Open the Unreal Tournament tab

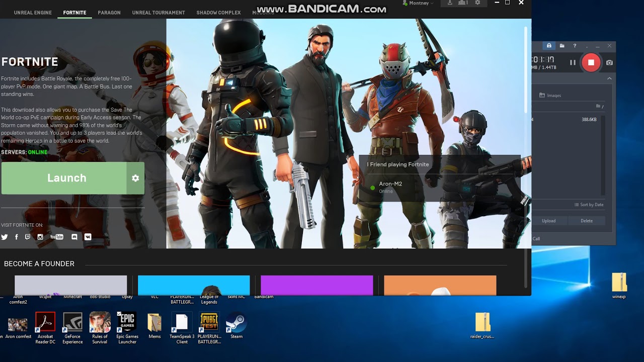pyautogui.click(x=158, y=13)
